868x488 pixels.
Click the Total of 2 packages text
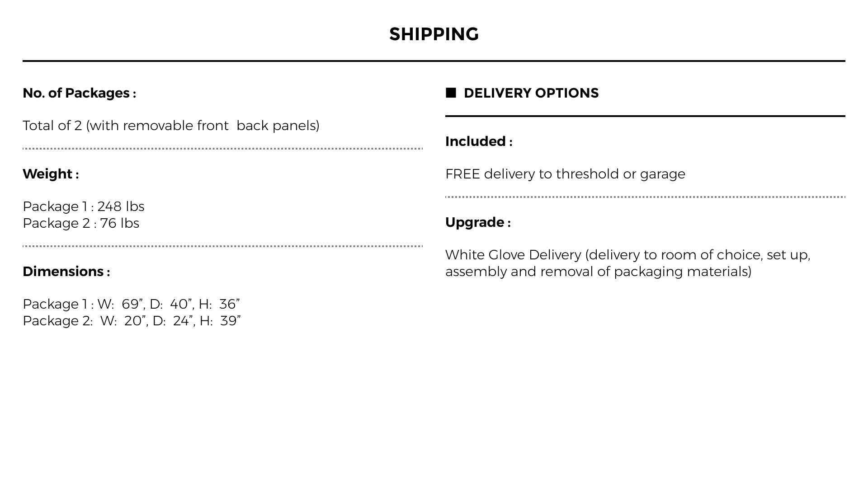[171, 126]
